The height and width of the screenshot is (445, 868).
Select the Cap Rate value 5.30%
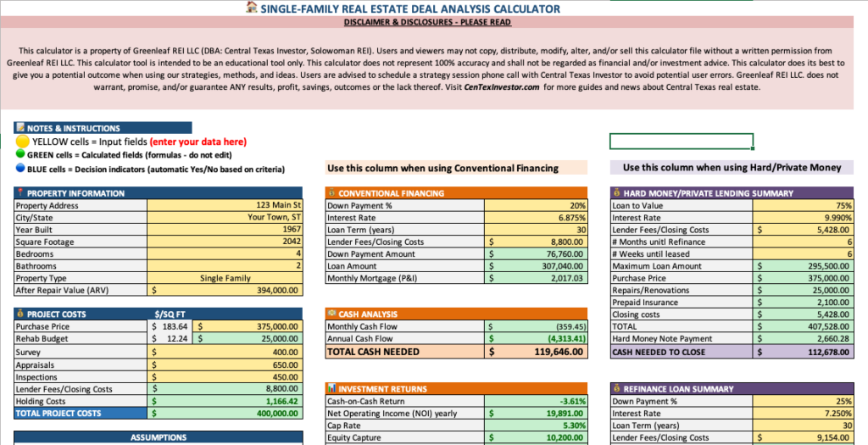tap(536, 426)
